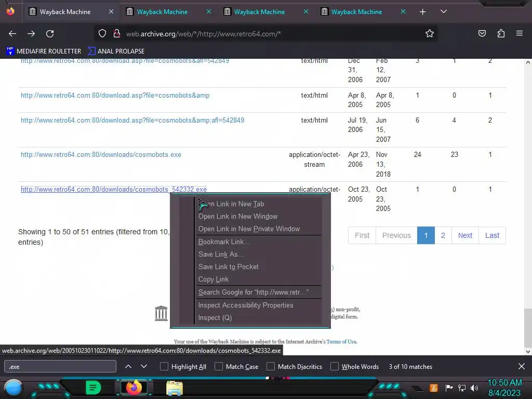Click the find bar search field
This screenshot has width=532, height=399.
(x=60, y=367)
